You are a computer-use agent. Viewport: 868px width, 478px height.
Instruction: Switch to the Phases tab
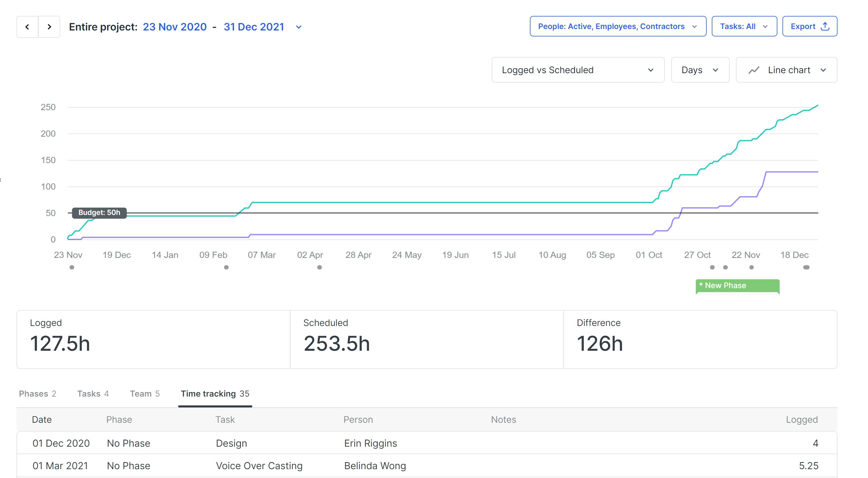pos(37,393)
